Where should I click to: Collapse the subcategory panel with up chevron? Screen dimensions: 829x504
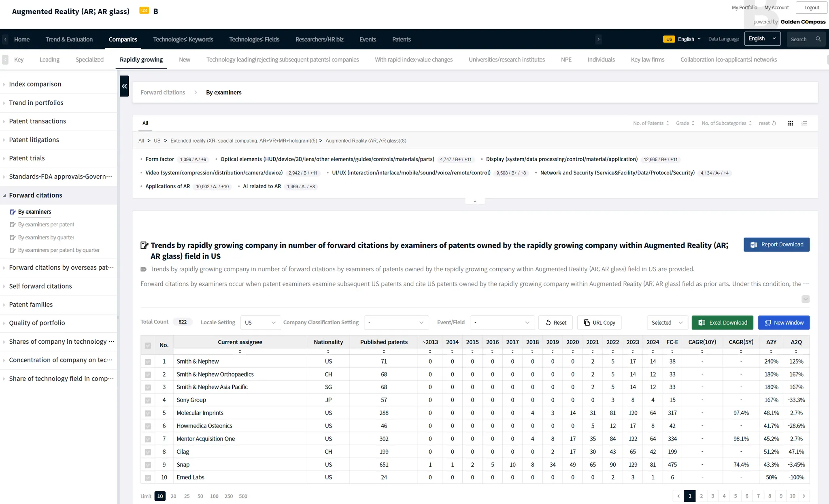pyautogui.click(x=475, y=201)
